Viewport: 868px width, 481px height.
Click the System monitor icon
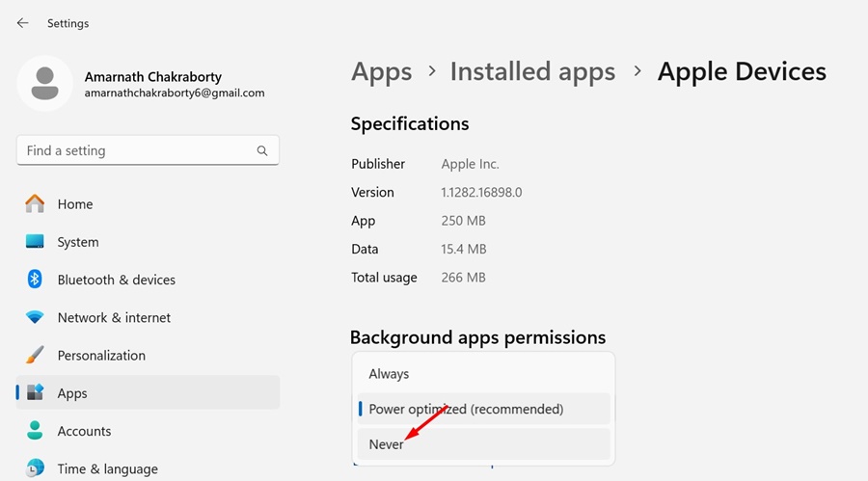pyautogui.click(x=36, y=242)
